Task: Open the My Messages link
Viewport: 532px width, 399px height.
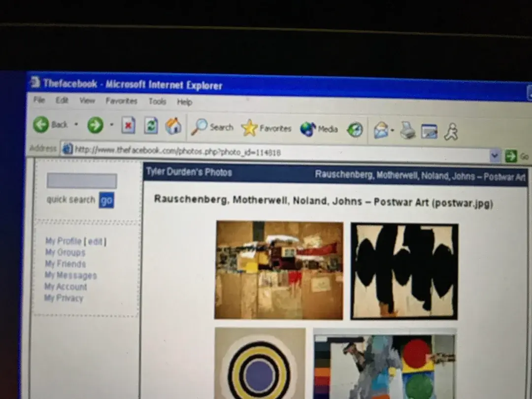Action: point(70,275)
